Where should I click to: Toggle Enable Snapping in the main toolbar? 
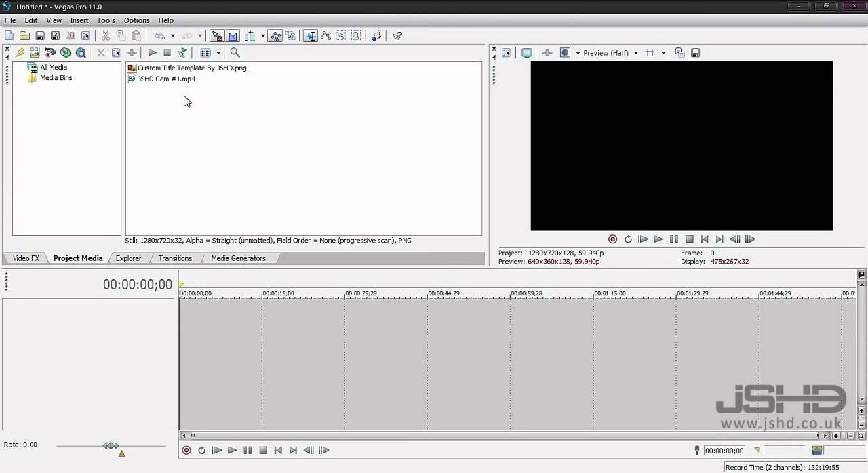click(217, 36)
